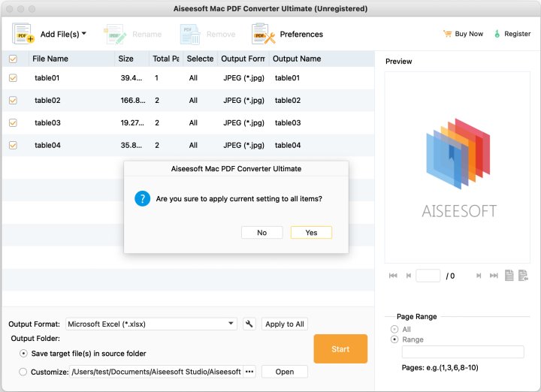Image resolution: width=541 pixels, height=392 pixels.
Task: Click the Add File(s) PDF icon
Action: (x=23, y=34)
